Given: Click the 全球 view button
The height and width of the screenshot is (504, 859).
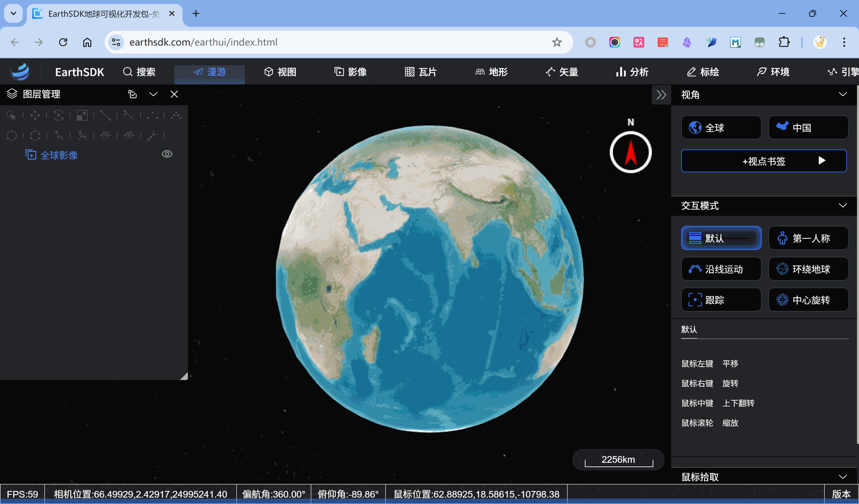Looking at the screenshot, I should click(x=721, y=128).
